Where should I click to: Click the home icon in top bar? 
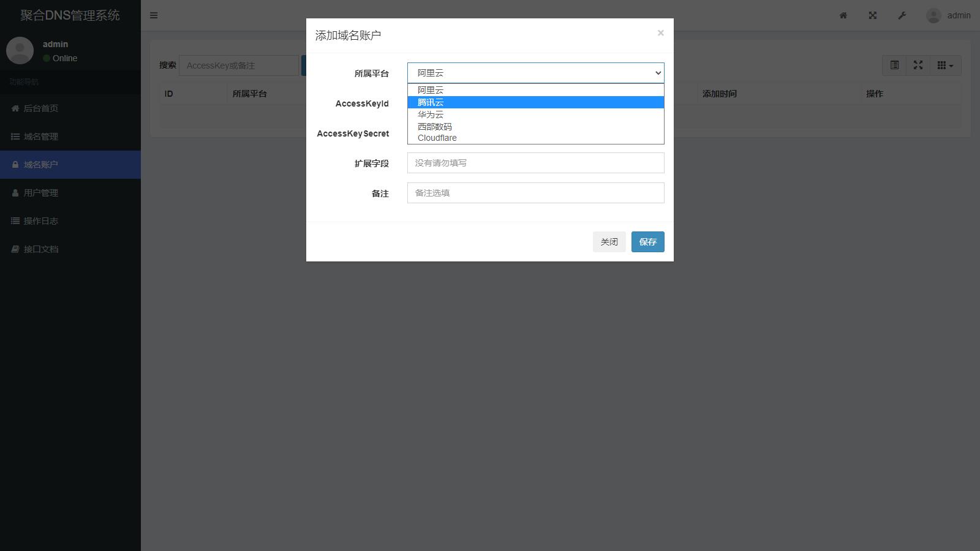coord(843,15)
